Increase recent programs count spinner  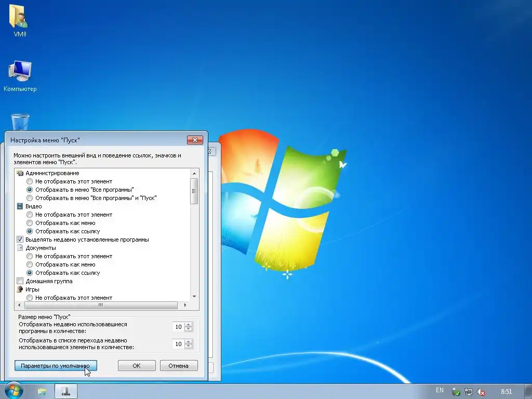tap(188, 324)
